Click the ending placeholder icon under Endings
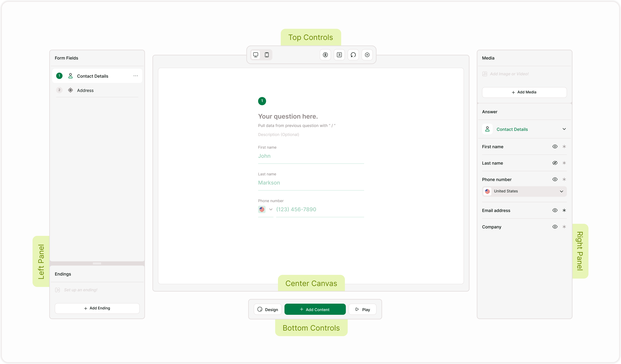This screenshot has height=364, width=621. [57, 290]
